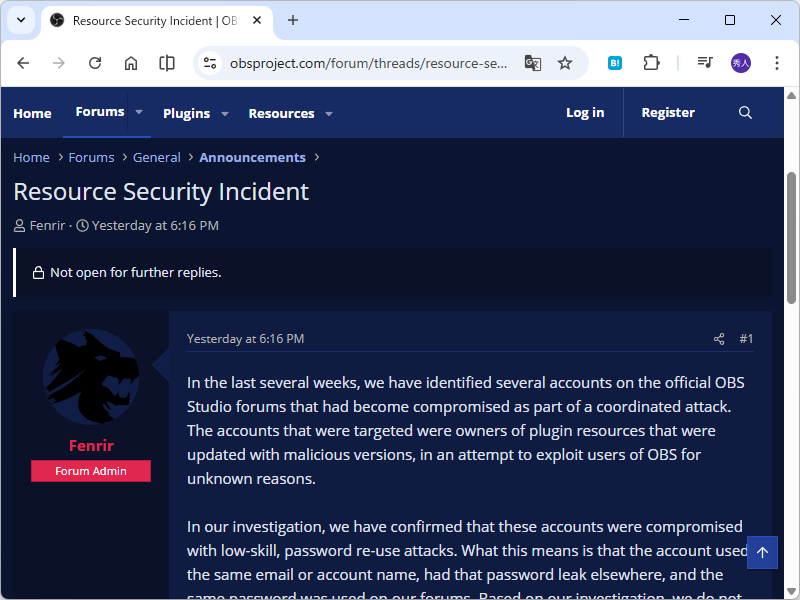Image resolution: width=800 pixels, height=600 pixels.
Task: Click the translate page icon
Action: click(x=533, y=63)
